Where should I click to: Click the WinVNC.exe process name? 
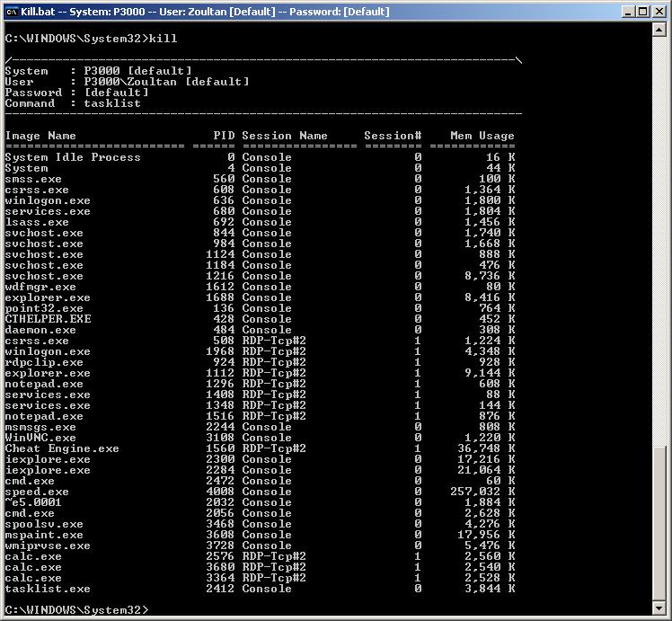[40, 438]
